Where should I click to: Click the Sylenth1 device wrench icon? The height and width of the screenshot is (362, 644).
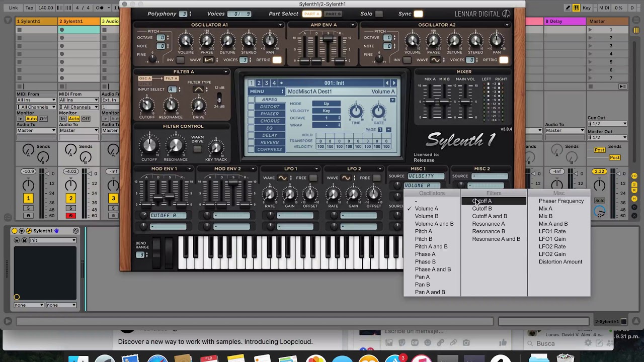[x=29, y=231]
